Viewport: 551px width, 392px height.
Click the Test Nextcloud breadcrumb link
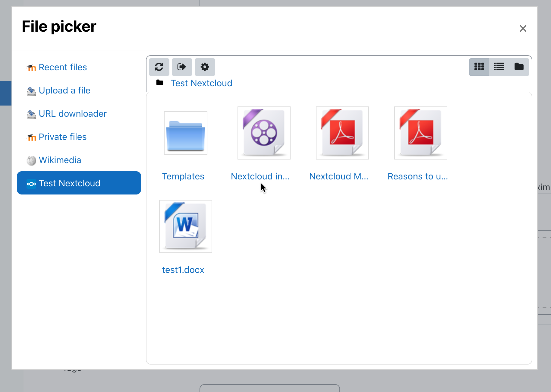click(201, 83)
